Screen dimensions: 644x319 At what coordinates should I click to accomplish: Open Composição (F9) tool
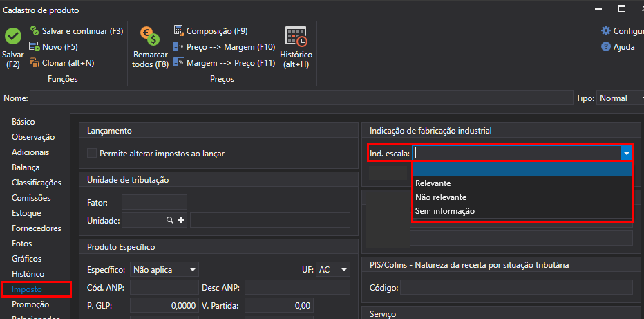(178, 31)
